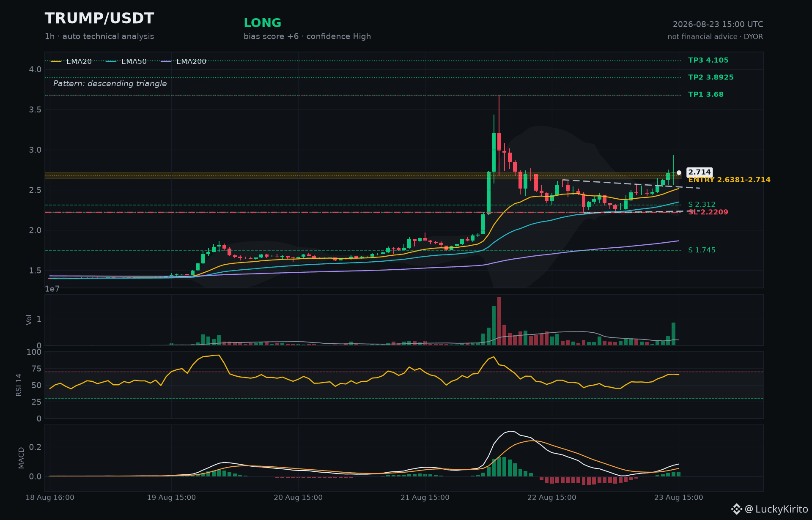Image resolution: width=812 pixels, height=520 pixels.
Task: Click the 18 Aug 16:00 date tick
Action: 50,498
